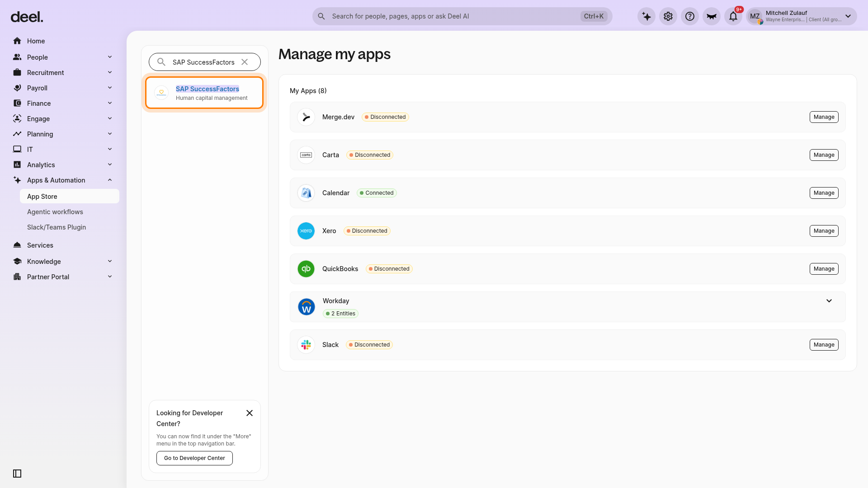This screenshot has height=488, width=868.
Task: Select SAP SuccessFactors search result
Action: tap(204, 93)
